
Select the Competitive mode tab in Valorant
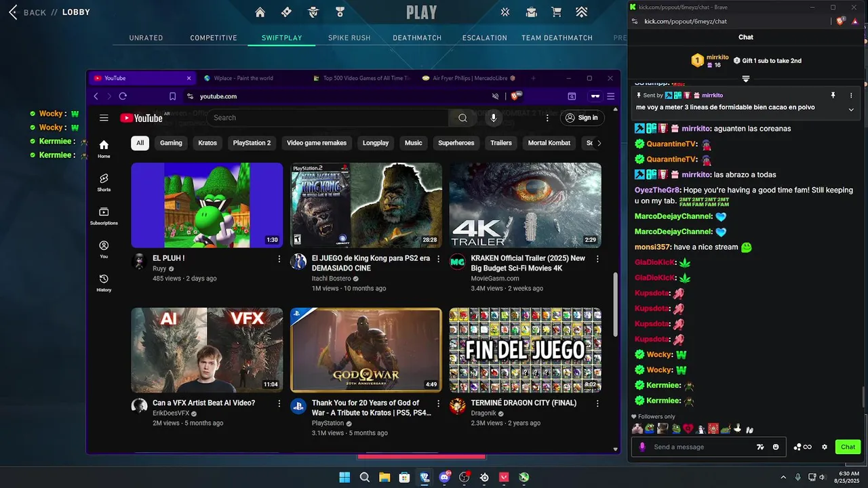pos(214,38)
